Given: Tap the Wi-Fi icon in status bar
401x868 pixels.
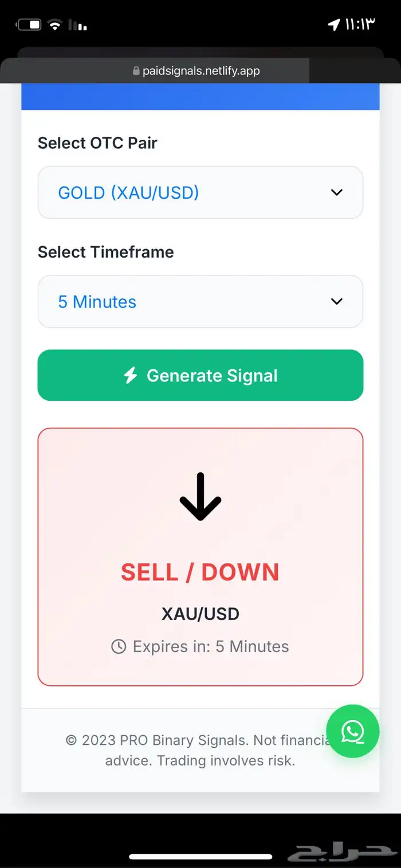Looking at the screenshot, I should (x=55, y=25).
